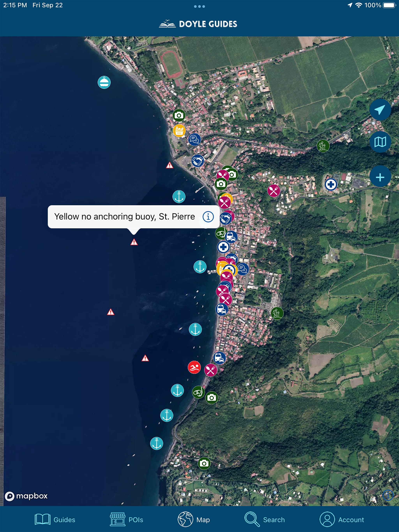This screenshot has width=399, height=532.
Task: Tap the grocery basket marker
Action: 179,131
